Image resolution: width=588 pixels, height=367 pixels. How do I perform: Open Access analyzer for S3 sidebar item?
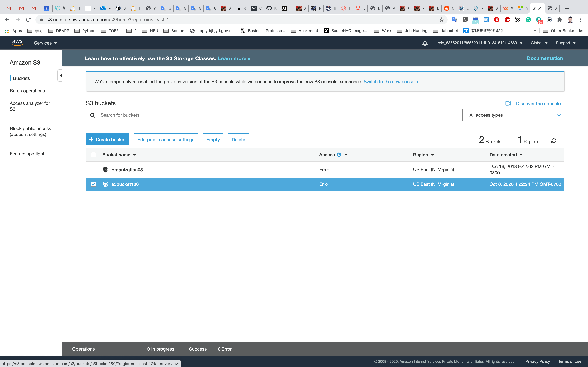point(30,106)
